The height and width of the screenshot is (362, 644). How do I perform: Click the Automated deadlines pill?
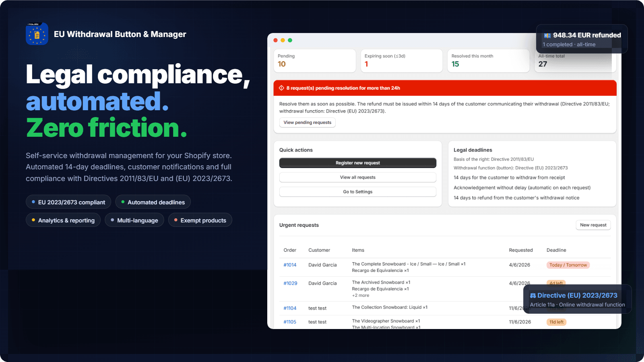(153, 202)
